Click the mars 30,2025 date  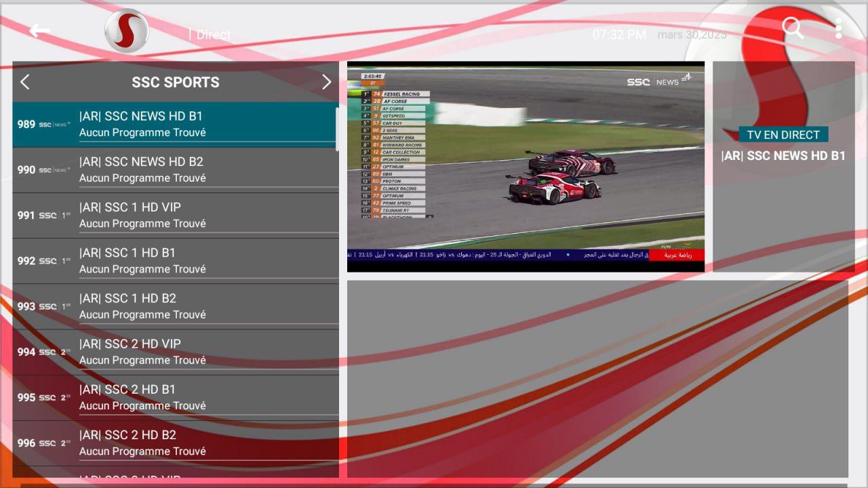tap(692, 35)
